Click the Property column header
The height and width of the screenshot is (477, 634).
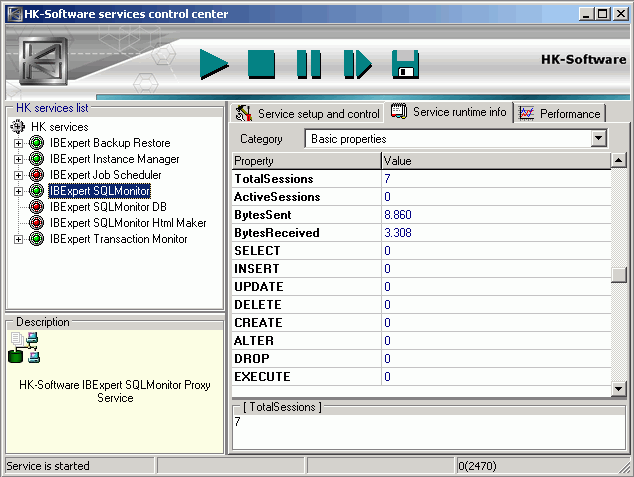(306, 160)
